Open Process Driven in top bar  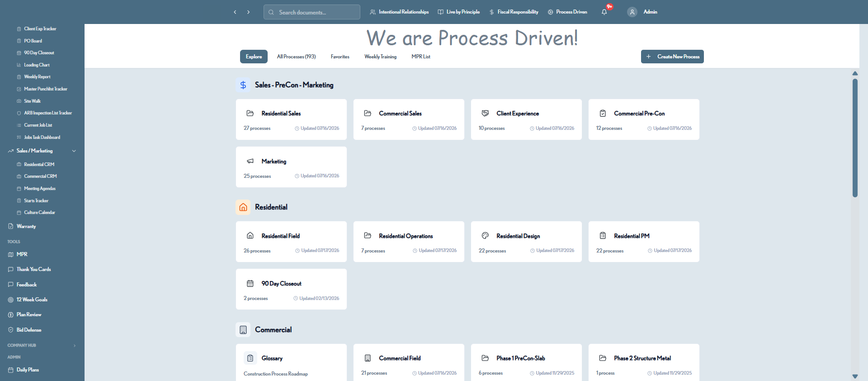click(567, 12)
